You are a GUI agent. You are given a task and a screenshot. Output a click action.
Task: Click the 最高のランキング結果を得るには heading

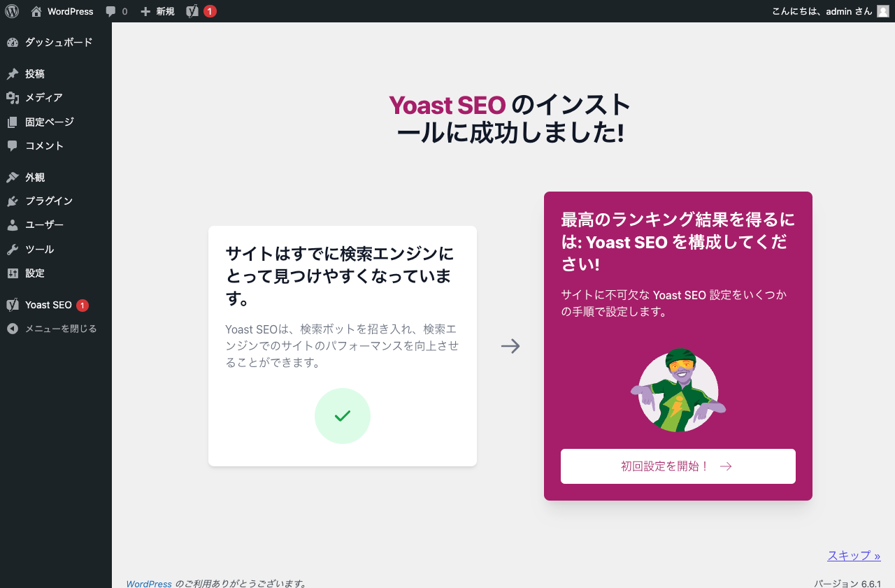(678, 242)
